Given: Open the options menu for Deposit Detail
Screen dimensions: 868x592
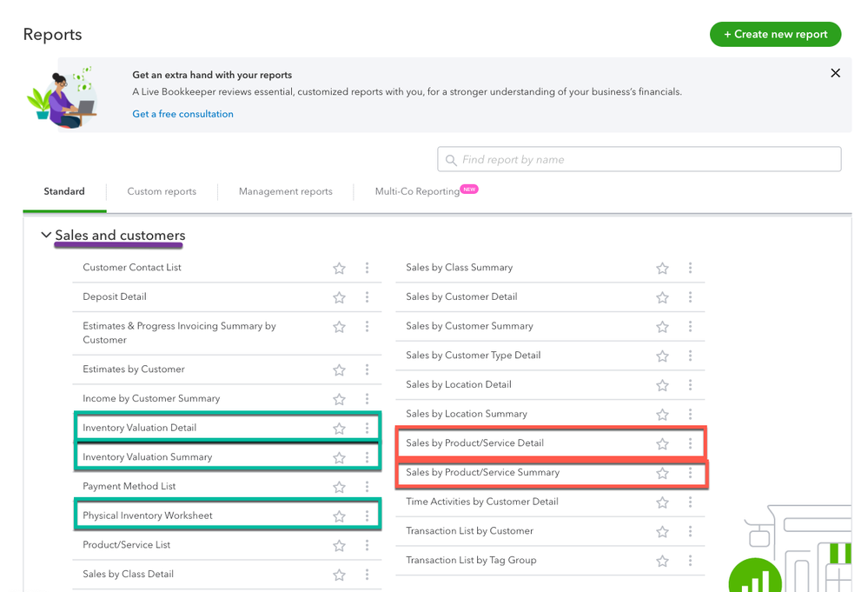Looking at the screenshot, I should tap(367, 296).
